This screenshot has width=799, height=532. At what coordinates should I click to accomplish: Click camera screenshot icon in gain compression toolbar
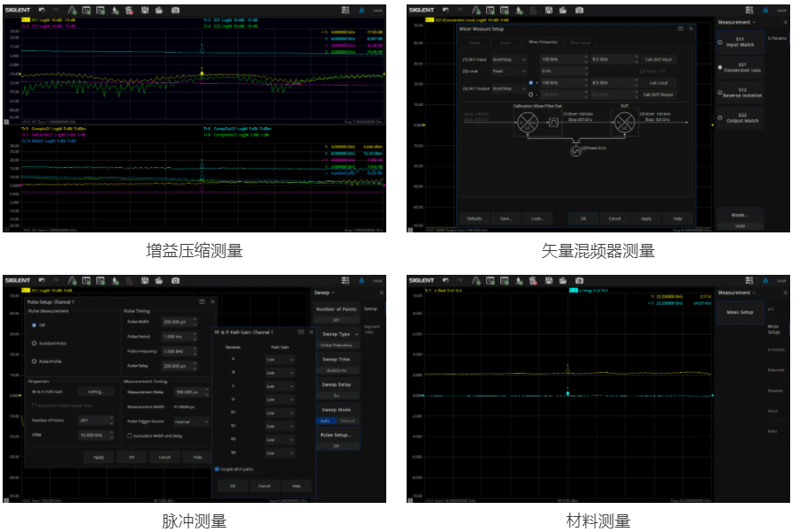pos(175,10)
